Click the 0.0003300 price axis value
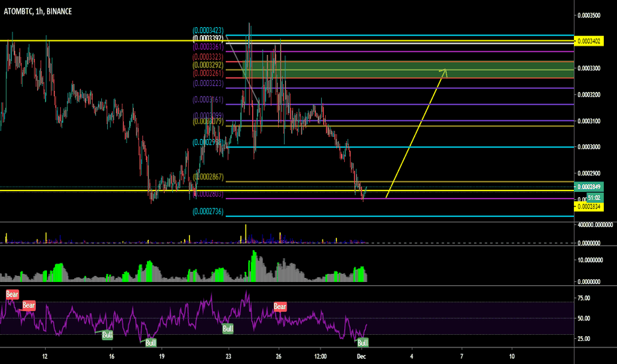Viewport: 617px width, 364px height. pos(589,68)
